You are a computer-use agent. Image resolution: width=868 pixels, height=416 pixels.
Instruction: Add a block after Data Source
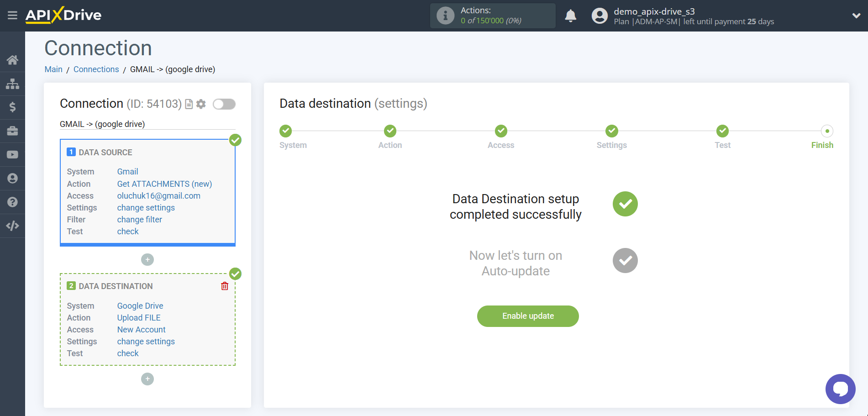[147, 259]
